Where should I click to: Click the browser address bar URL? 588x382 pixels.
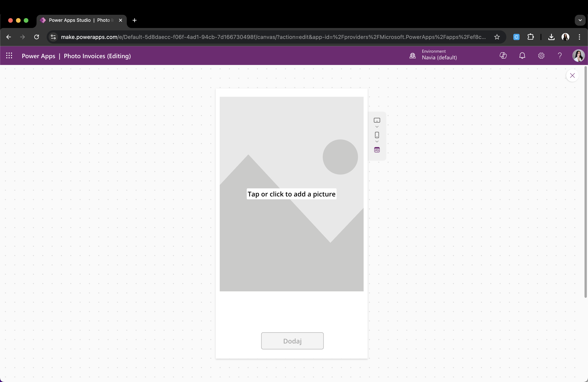273,37
